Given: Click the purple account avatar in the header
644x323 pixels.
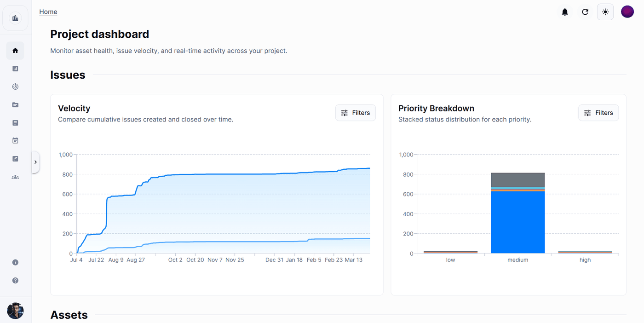Looking at the screenshot, I should [627, 12].
